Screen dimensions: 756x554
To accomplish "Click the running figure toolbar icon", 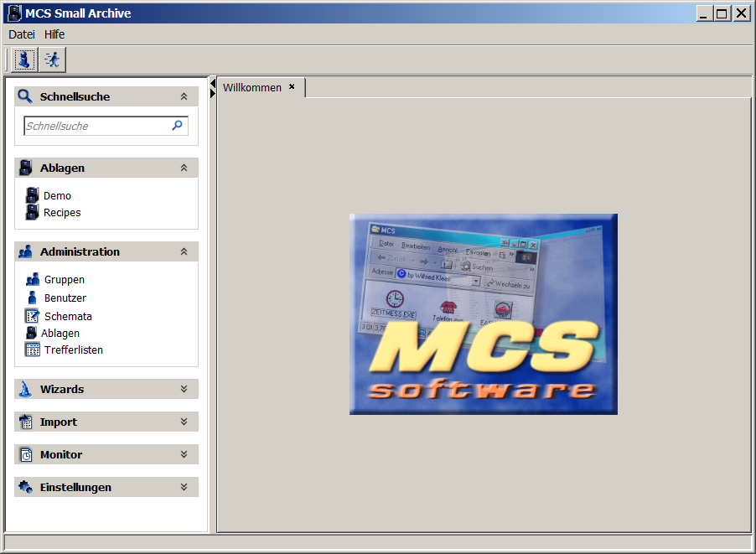I will pyautogui.click(x=53, y=60).
